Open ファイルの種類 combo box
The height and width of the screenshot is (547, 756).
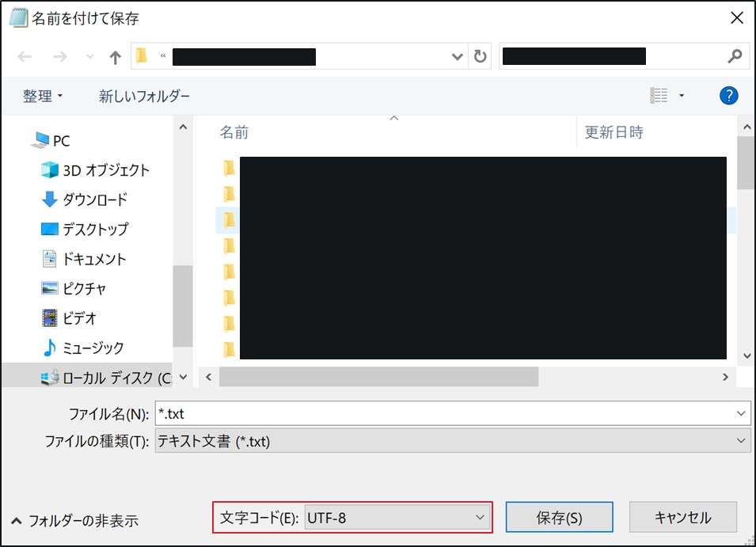pos(452,441)
